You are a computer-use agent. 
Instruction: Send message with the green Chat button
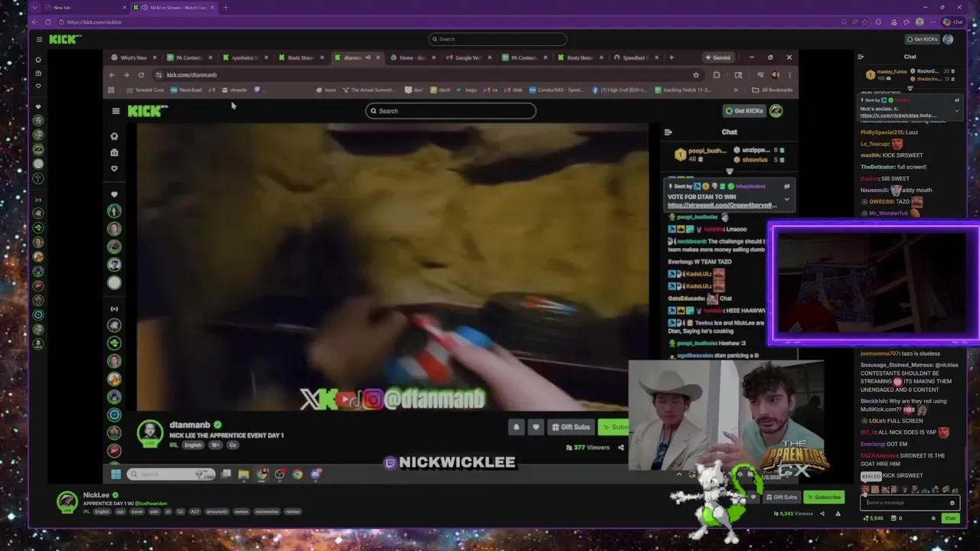tap(950, 518)
